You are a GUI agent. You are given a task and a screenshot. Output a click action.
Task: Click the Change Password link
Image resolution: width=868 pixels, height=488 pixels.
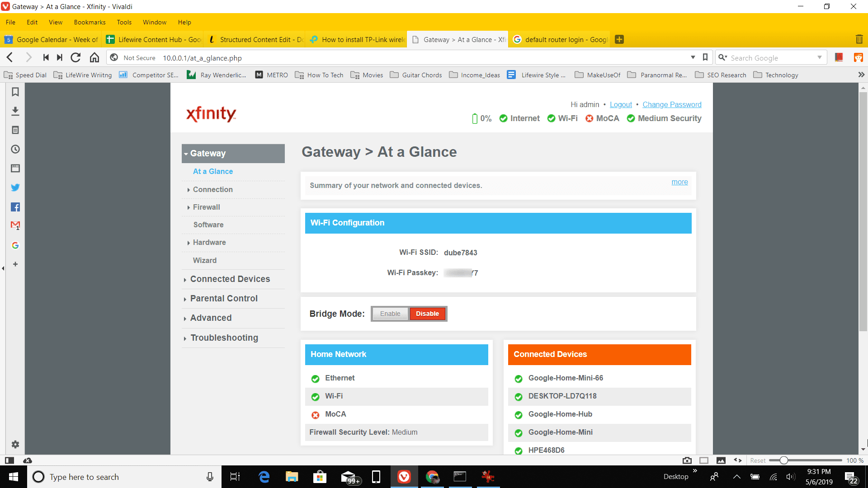coord(672,104)
